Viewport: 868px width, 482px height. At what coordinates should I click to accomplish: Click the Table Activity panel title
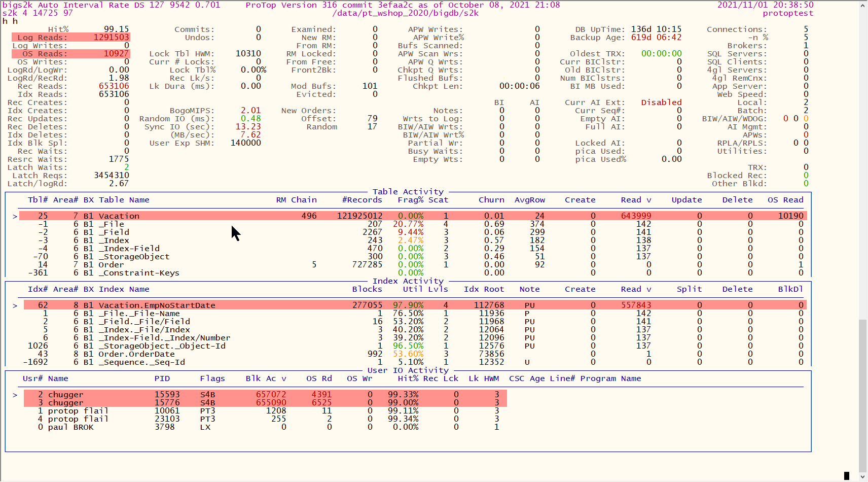[x=408, y=192]
